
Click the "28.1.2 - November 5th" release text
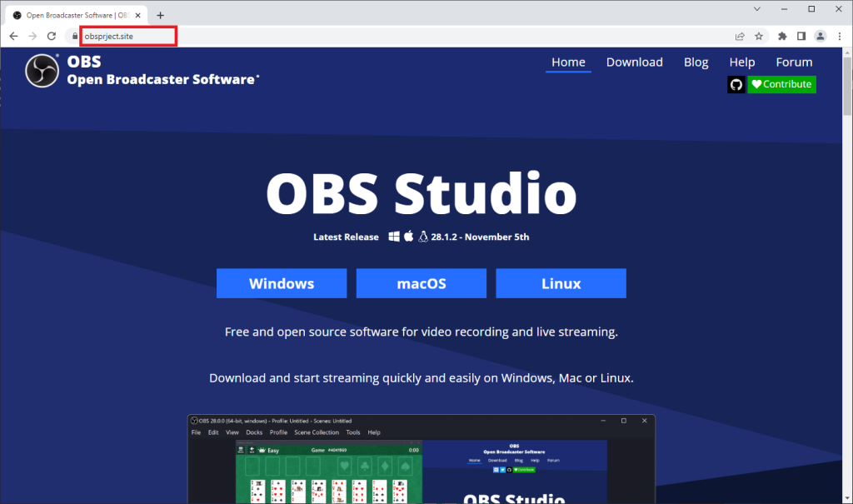[480, 237]
